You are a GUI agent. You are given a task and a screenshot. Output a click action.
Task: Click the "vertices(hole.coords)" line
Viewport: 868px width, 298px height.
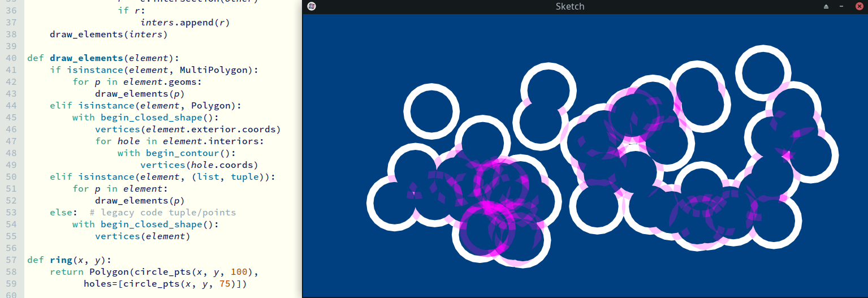[199, 165]
